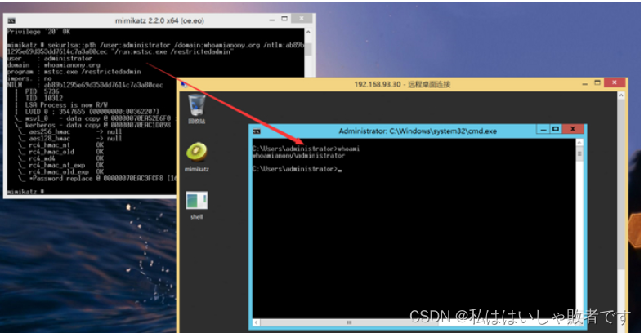Click the 'whoamianony\administrator' output line
Image resolution: width=644 pixels, height=333 pixels.
298,156
